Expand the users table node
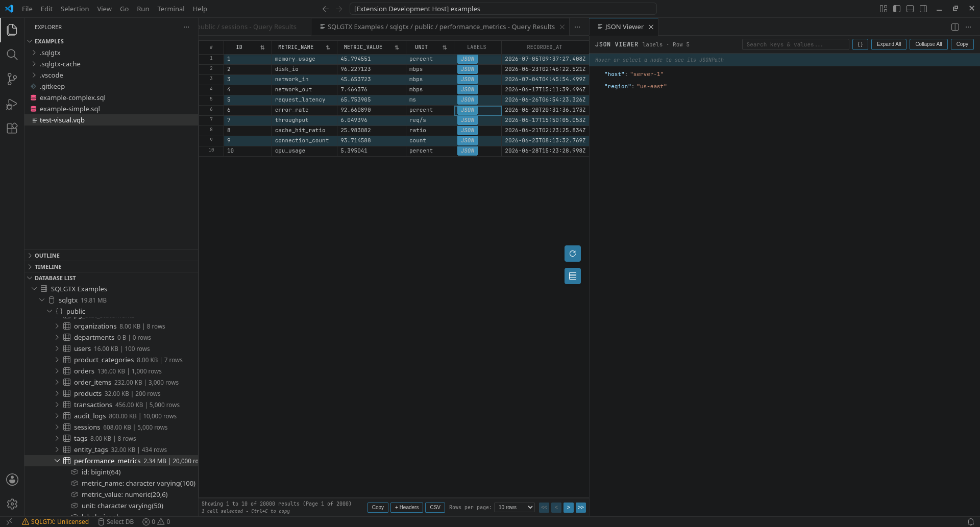980x527 pixels. click(x=57, y=349)
